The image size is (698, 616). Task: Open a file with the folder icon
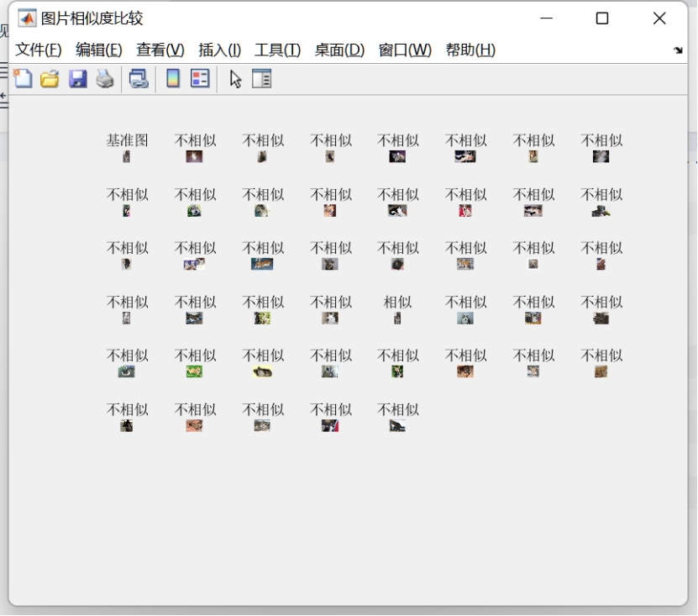(50, 79)
